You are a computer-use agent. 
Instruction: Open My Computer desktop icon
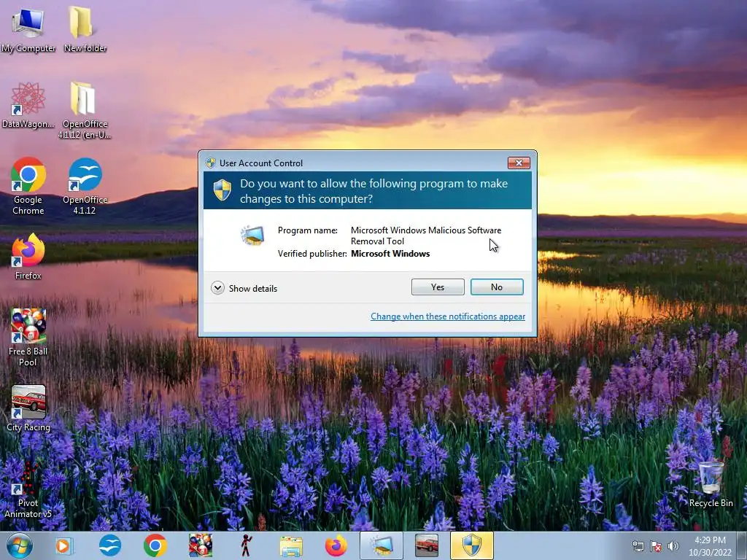(28, 28)
